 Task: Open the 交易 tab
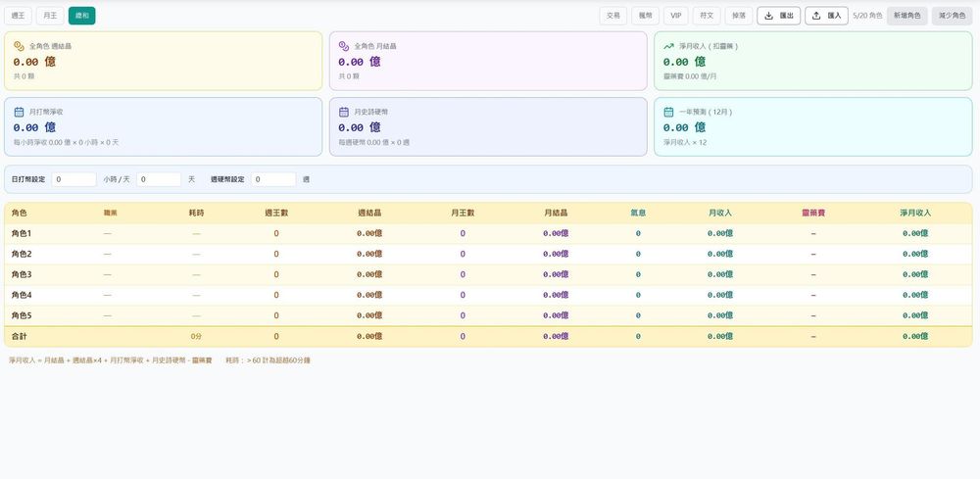(613, 16)
